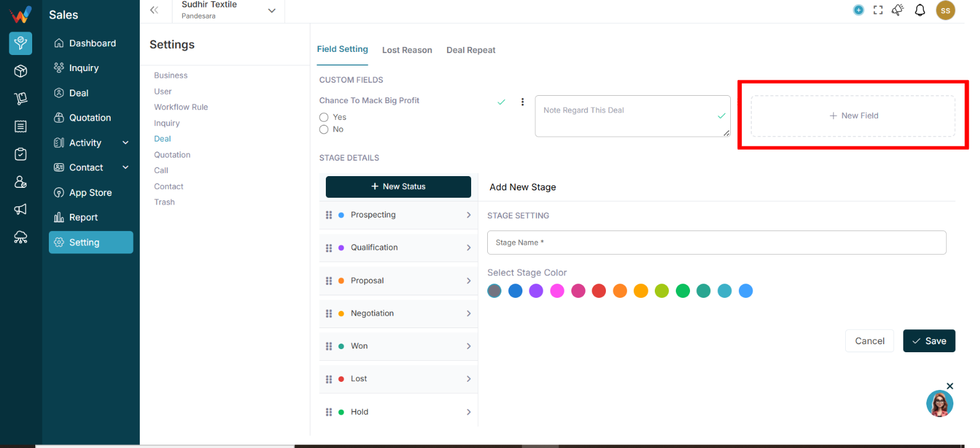Screen dimensions: 980x448
Task: Toggle fullscreen mode icon
Action: (878, 10)
